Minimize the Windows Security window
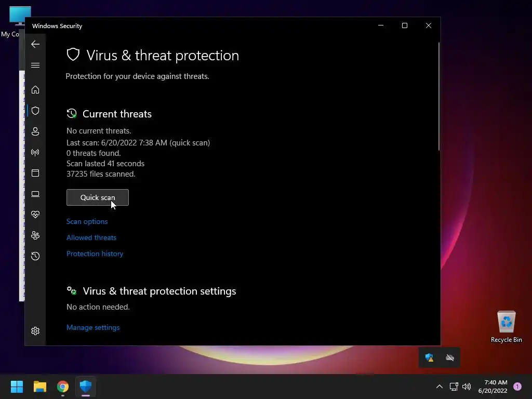 pos(381,25)
